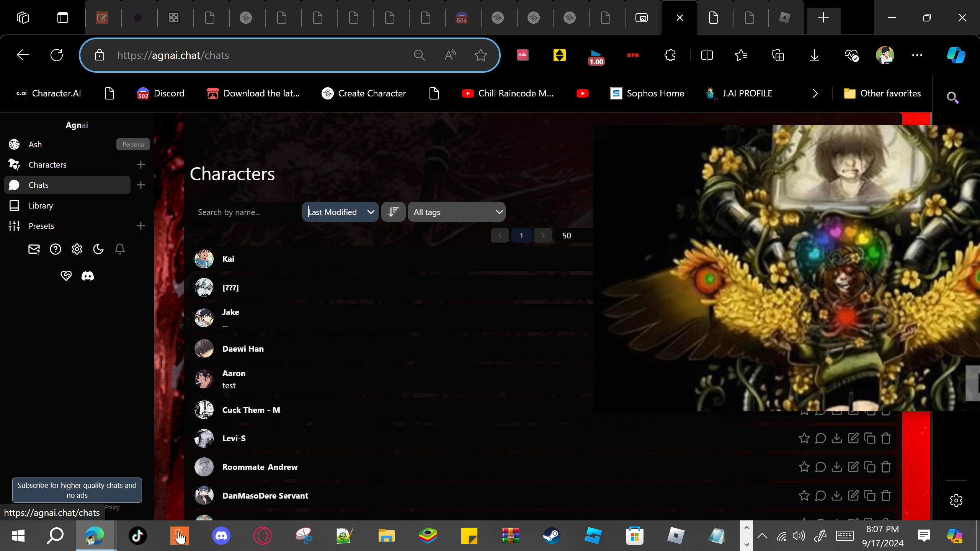The width and height of the screenshot is (980, 551).
Task: Toggle sort direction button
Action: click(x=393, y=212)
